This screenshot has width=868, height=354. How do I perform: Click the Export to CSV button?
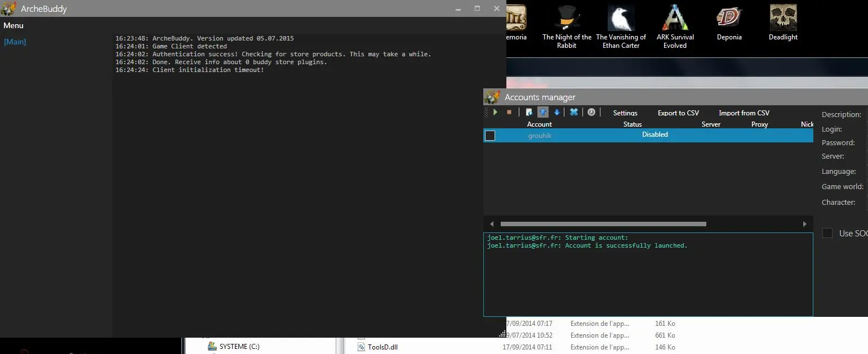pos(678,113)
